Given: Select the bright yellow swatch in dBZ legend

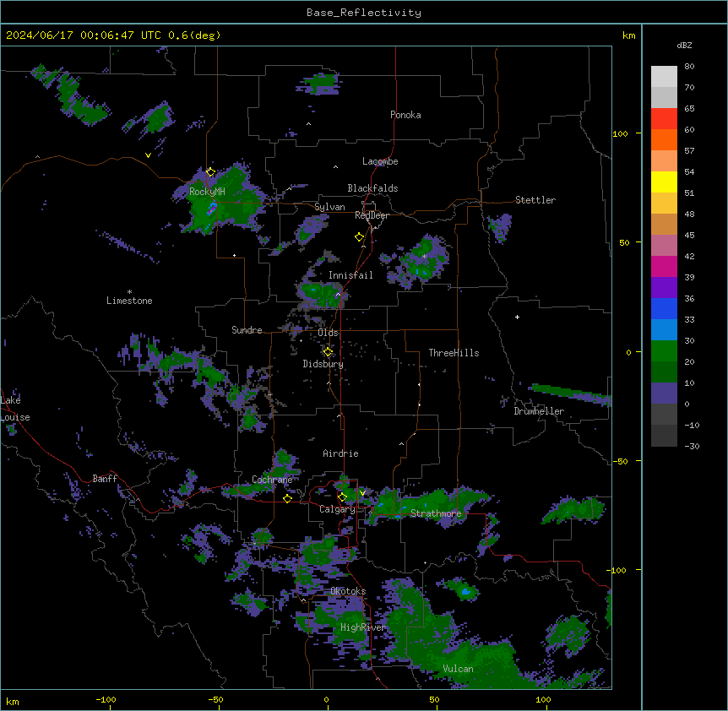Looking at the screenshot, I should 664,182.
